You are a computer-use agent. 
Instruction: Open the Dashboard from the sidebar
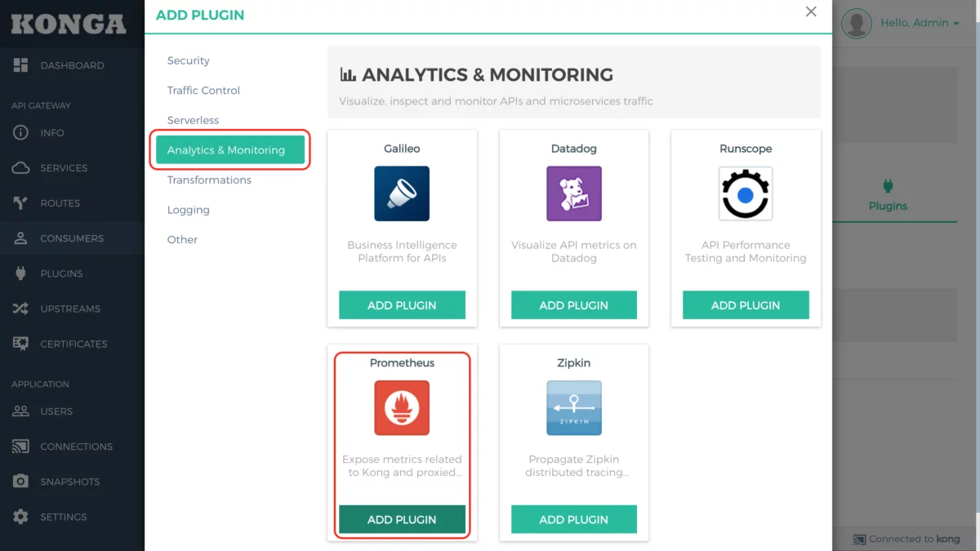[x=72, y=65]
